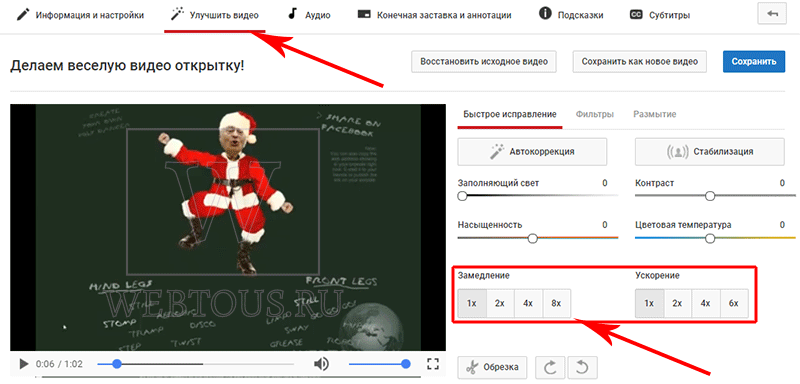Enable Стабилизация stabilization
Screen dimensions: 800x384
(x=710, y=151)
